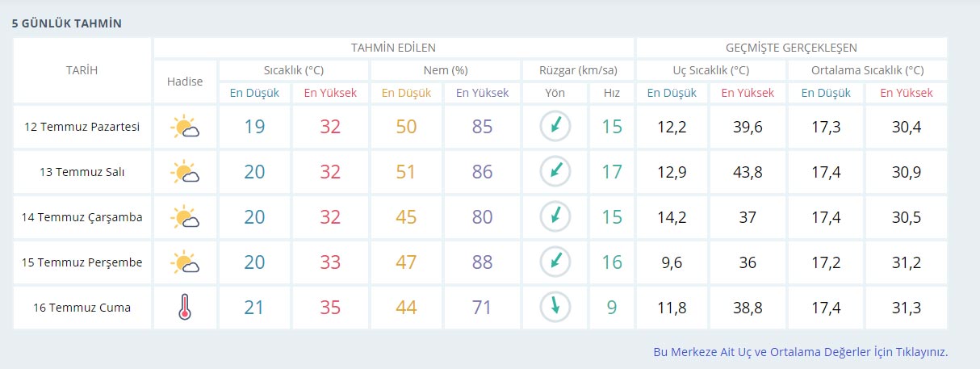Click the Hadise column header
The height and width of the screenshot is (369, 980).
185,82
